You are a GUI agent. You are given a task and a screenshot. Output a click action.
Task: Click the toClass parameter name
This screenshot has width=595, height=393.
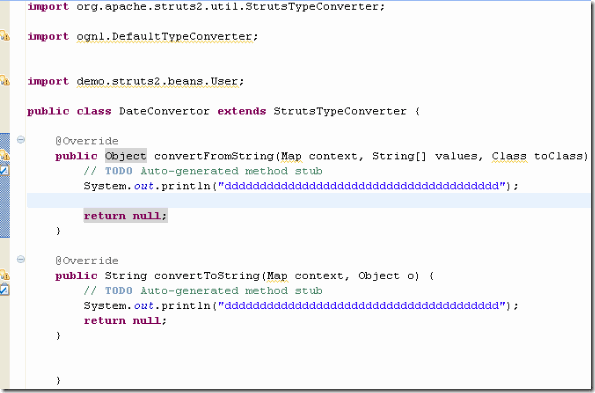click(x=558, y=156)
